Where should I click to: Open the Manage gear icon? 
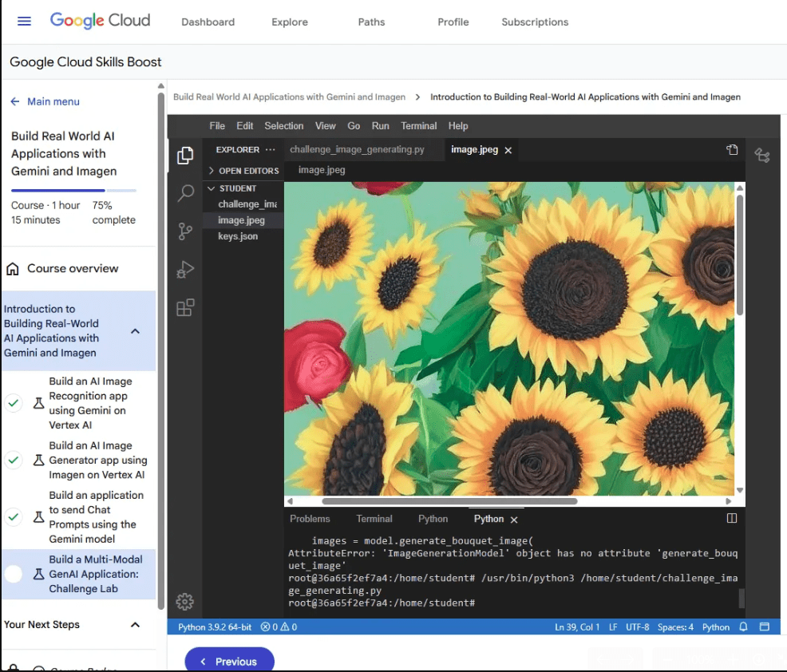coord(184,602)
